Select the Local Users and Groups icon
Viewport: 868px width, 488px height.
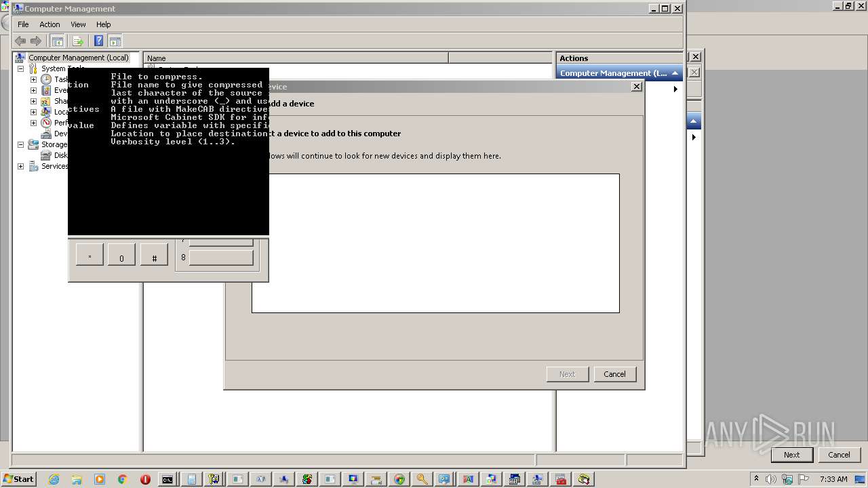click(46, 112)
